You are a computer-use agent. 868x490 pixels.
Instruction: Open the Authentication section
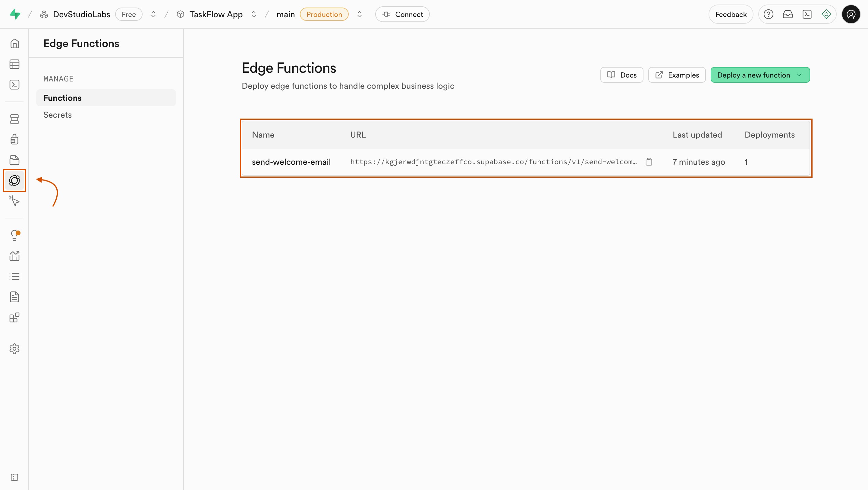point(14,139)
